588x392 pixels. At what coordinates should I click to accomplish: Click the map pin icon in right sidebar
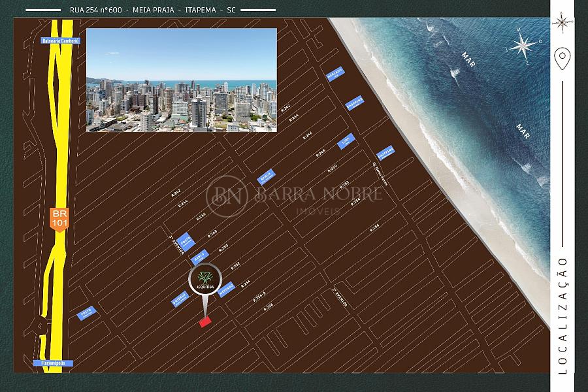click(x=561, y=59)
